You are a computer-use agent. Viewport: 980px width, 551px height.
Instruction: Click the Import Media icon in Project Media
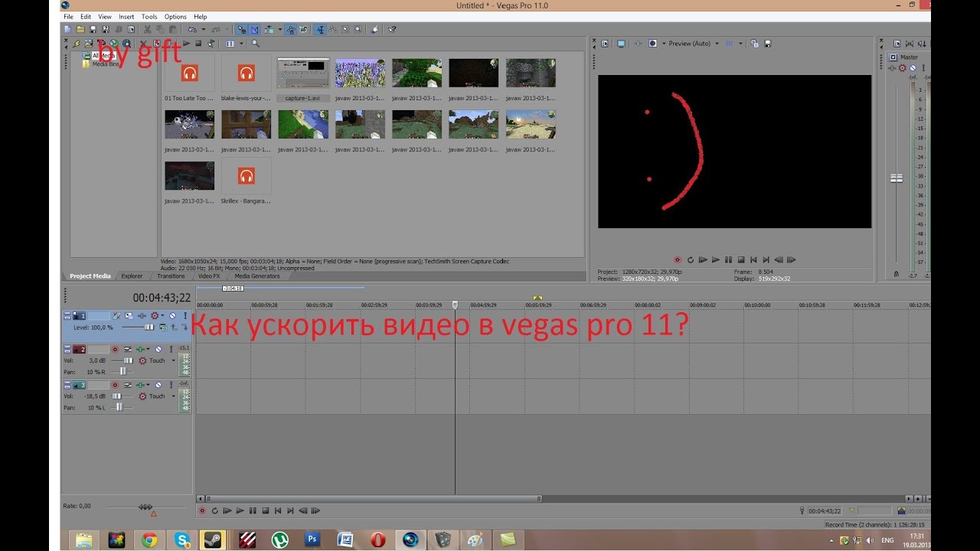(x=89, y=44)
